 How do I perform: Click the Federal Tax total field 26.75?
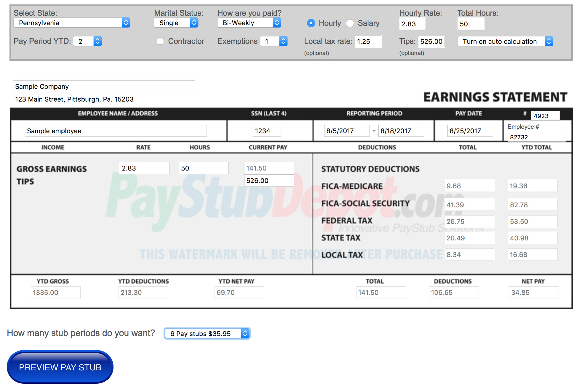click(x=469, y=221)
